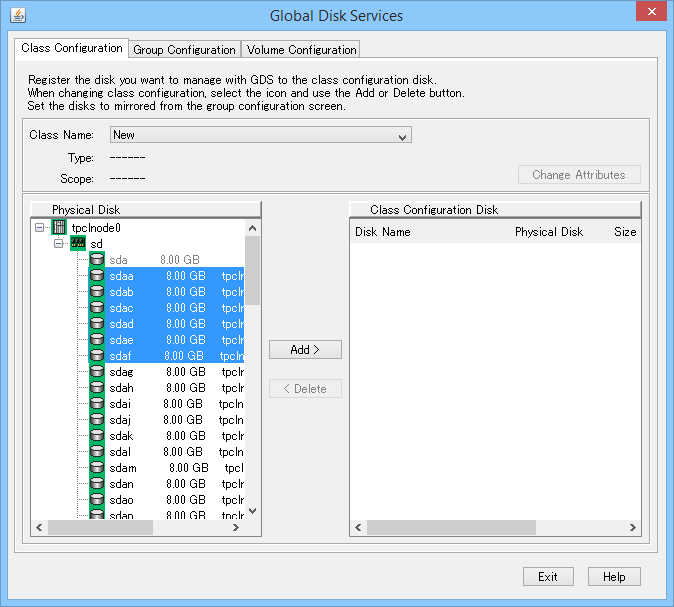Click the tpclnode0 server node icon
674x607 pixels.
59,228
